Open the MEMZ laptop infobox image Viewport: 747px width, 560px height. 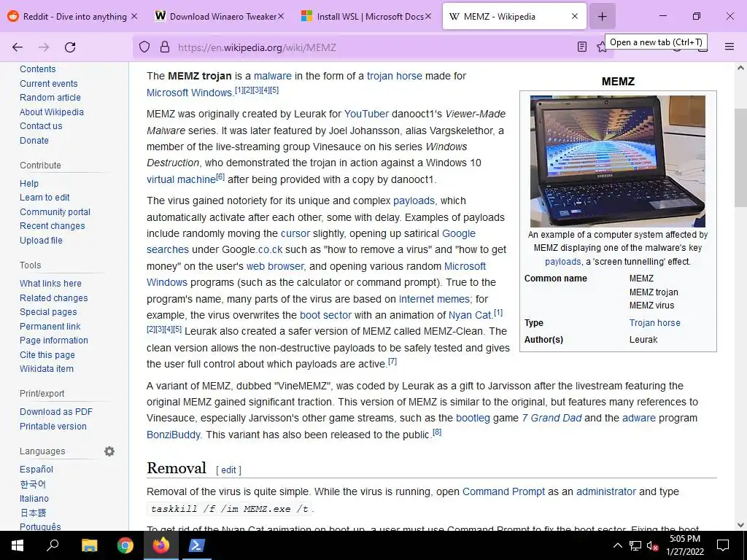(617, 161)
